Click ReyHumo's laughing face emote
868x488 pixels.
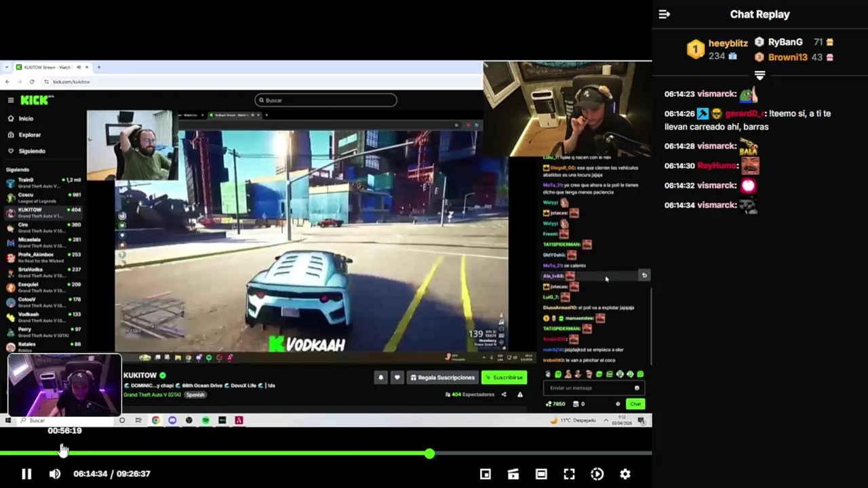(750, 165)
